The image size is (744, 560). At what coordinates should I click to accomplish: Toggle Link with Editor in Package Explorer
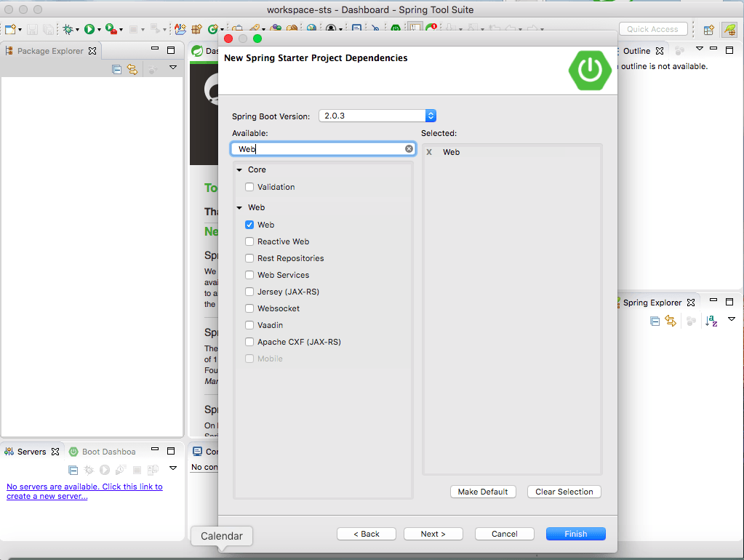pyautogui.click(x=132, y=70)
